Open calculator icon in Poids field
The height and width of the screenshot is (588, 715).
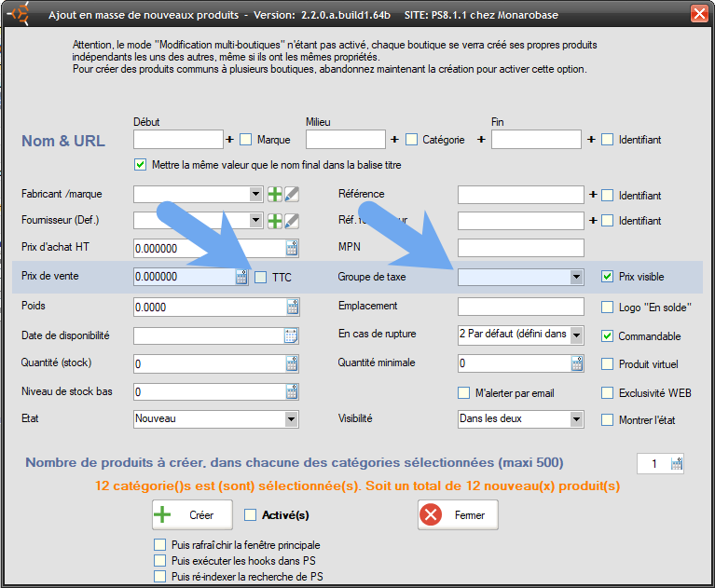pos(292,307)
